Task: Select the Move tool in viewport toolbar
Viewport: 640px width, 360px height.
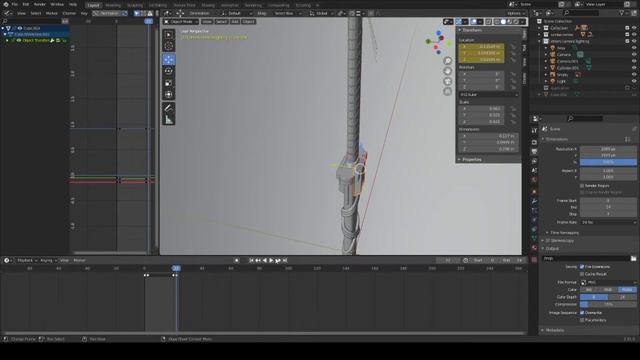Action: 169,60
